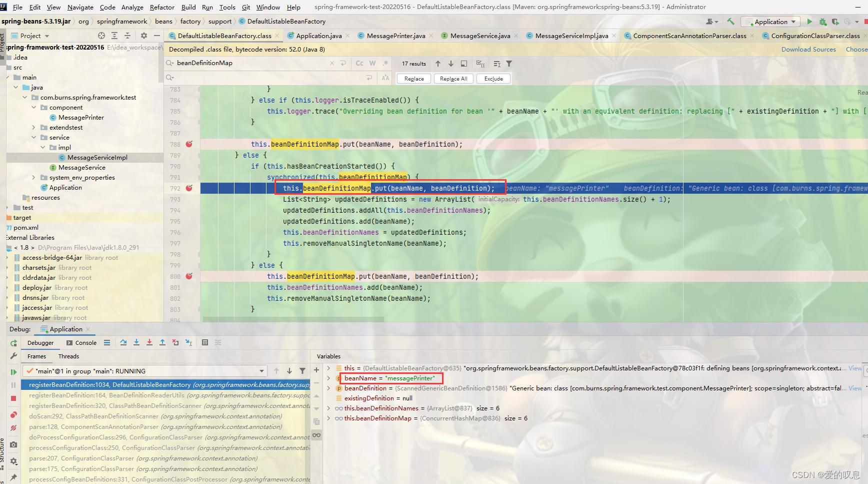Enable match case with Cc toggle
The image size is (868, 484).
359,63
